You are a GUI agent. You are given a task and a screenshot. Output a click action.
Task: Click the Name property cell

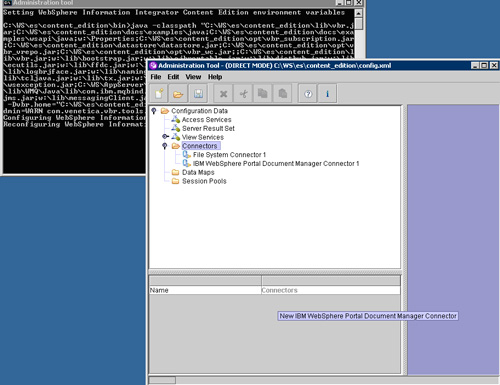pos(205,290)
